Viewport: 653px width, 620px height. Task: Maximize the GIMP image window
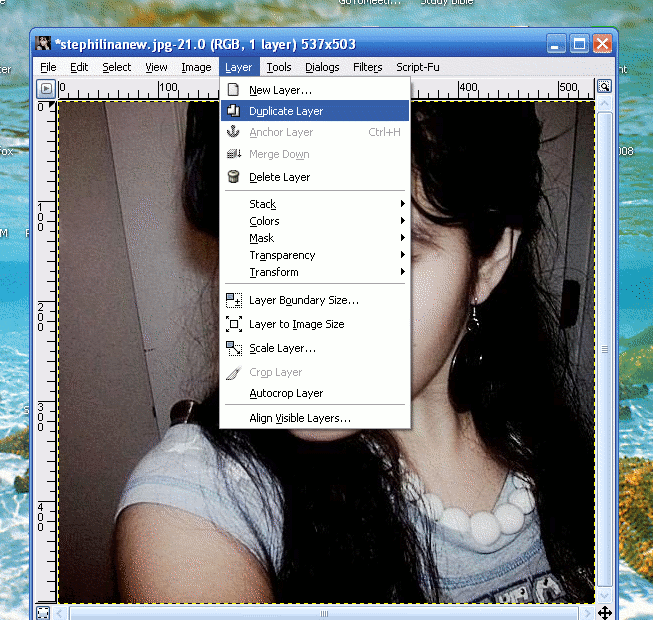pyautogui.click(x=579, y=43)
